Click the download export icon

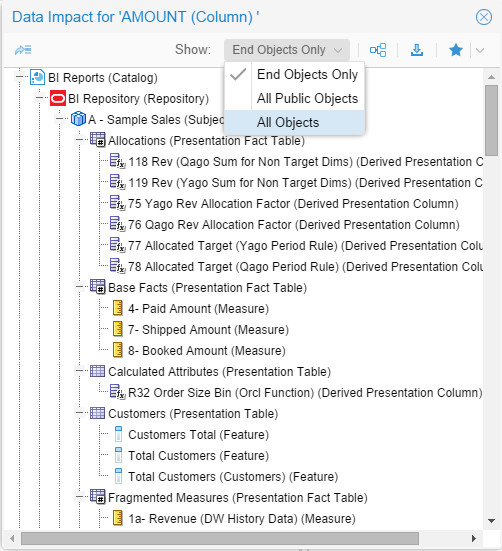[417, 50]
